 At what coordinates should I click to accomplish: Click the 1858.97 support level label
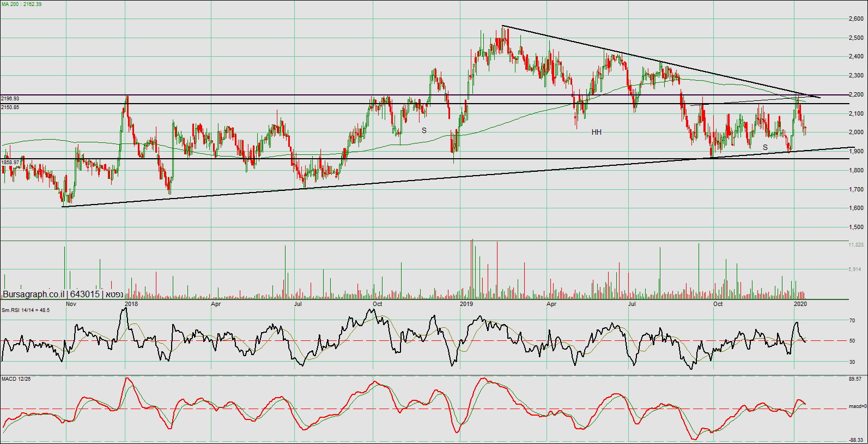click(x=10, y=163)
